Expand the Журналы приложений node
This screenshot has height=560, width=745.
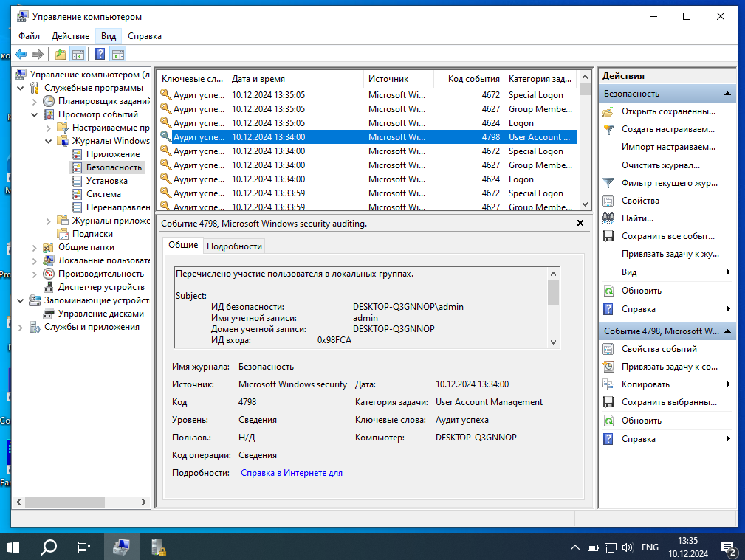49,221
